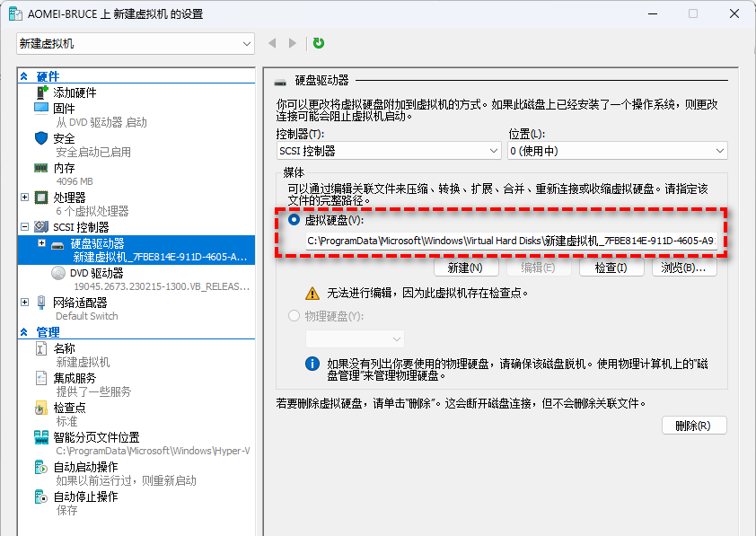This screenshot has height=536, width=756.
Task: Click the back navigation arrow
Action: click(272, 43)
